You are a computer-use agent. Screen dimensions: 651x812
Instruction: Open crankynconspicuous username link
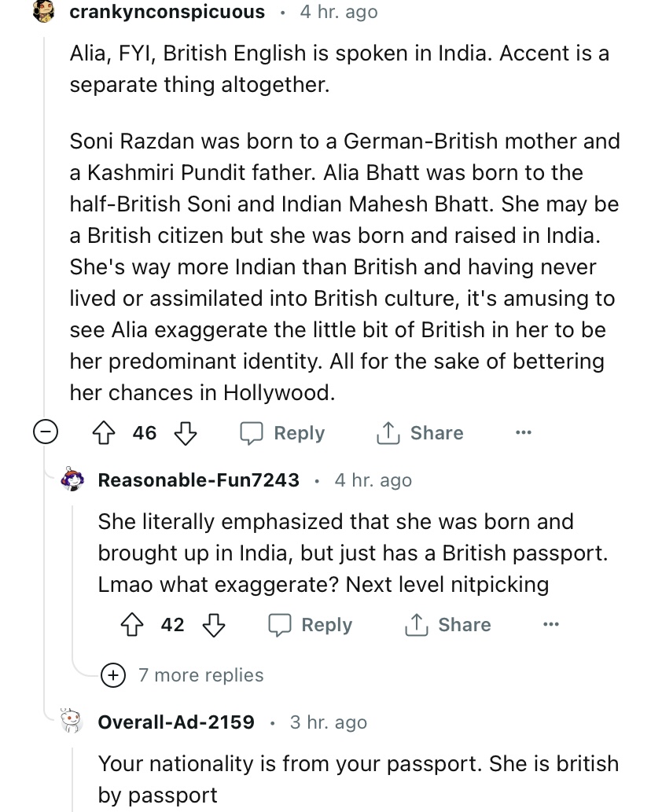[x=167, y=12]
